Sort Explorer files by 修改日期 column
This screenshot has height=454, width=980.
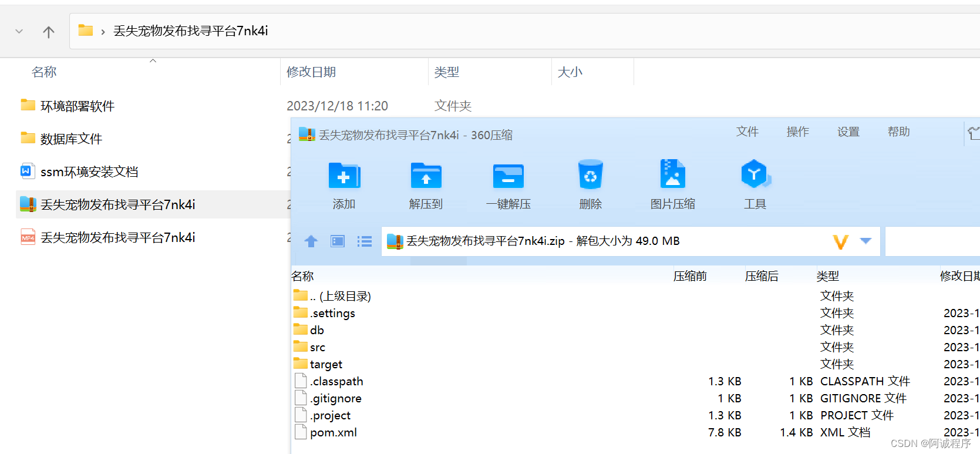[x=311, y=72]
